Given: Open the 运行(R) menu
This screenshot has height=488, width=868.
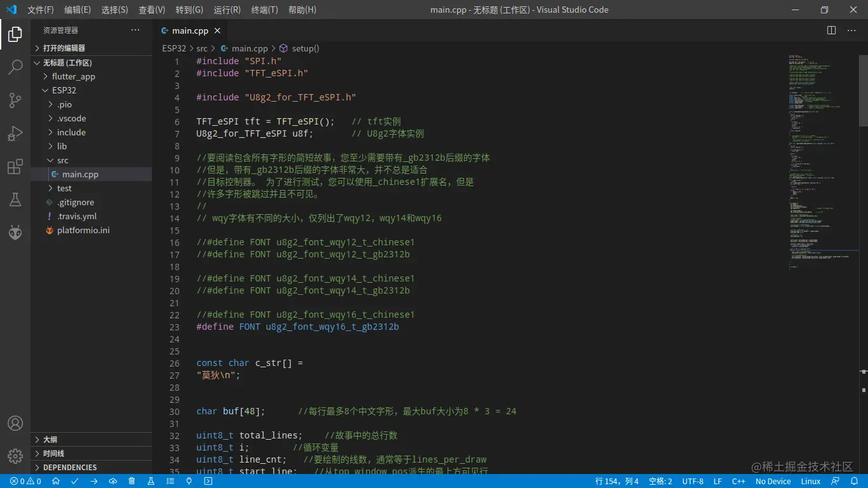Looking at the screenshot, I should pyautogui.click(x=227, y=10).
